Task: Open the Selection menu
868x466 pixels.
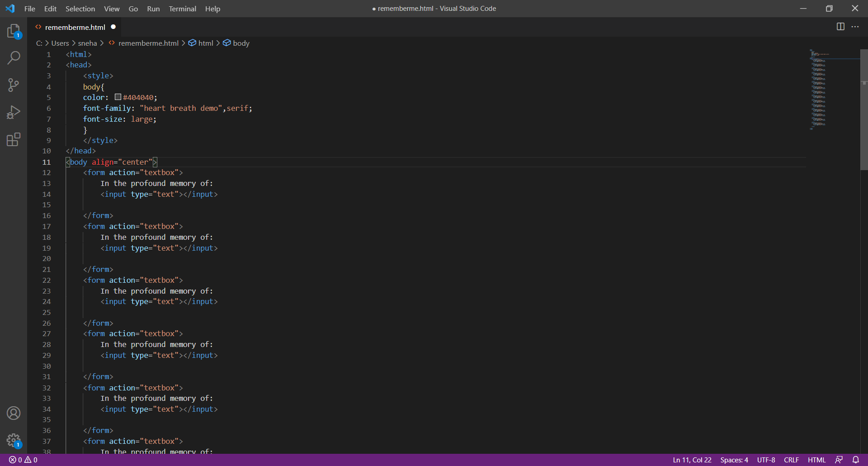Action: 80,9
